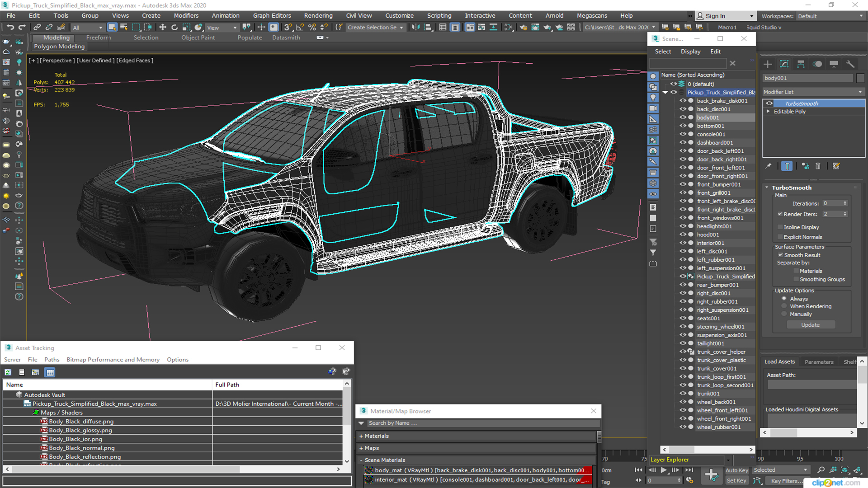Open the Workspaces Default dropdown
Screen dimensions: 868x488
coord(830,16)
